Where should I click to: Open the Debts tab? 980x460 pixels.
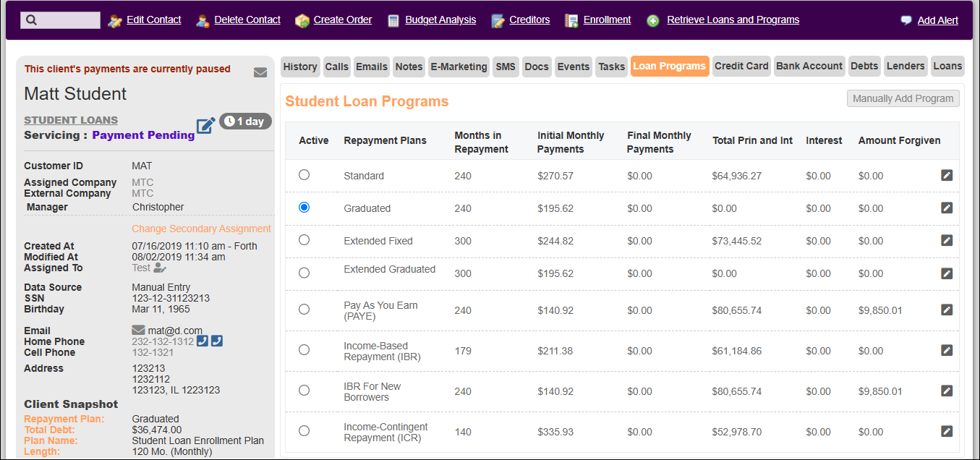pyautogui.click(x=864, y=66)
